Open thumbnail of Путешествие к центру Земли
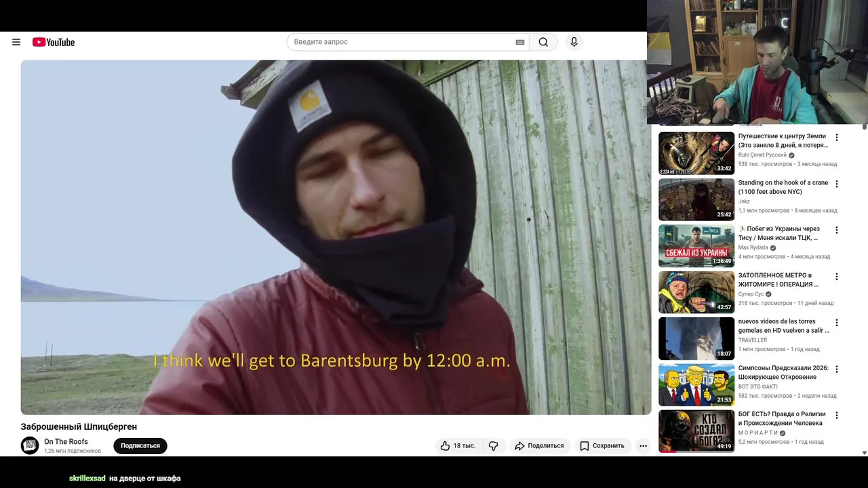 tap(696, 153)
